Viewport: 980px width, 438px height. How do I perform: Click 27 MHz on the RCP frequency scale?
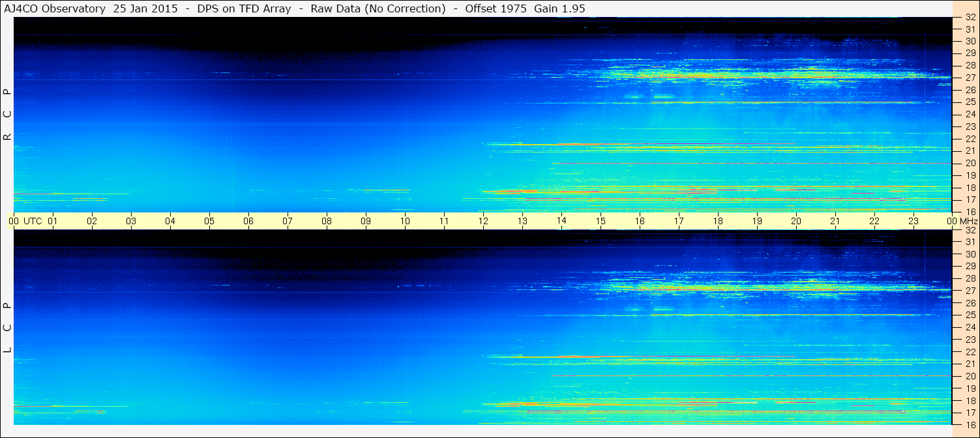tap(970, 78)
